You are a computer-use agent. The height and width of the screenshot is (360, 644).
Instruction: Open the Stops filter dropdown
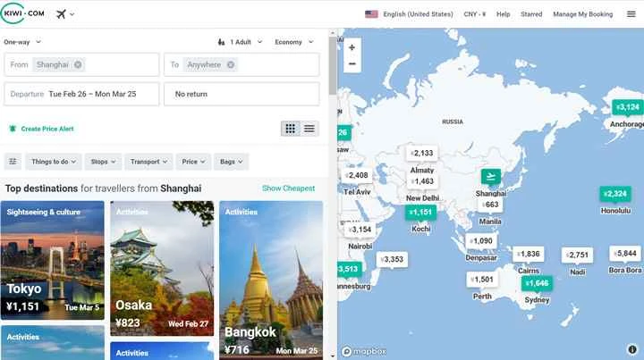pos(104,162)
